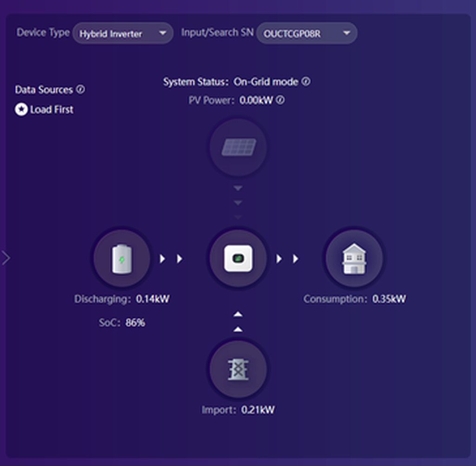This screenshot has width=476, height=466.
Task: Click info icon next to Data Sources
Action: pyautogui.click(x=80, y=89)
